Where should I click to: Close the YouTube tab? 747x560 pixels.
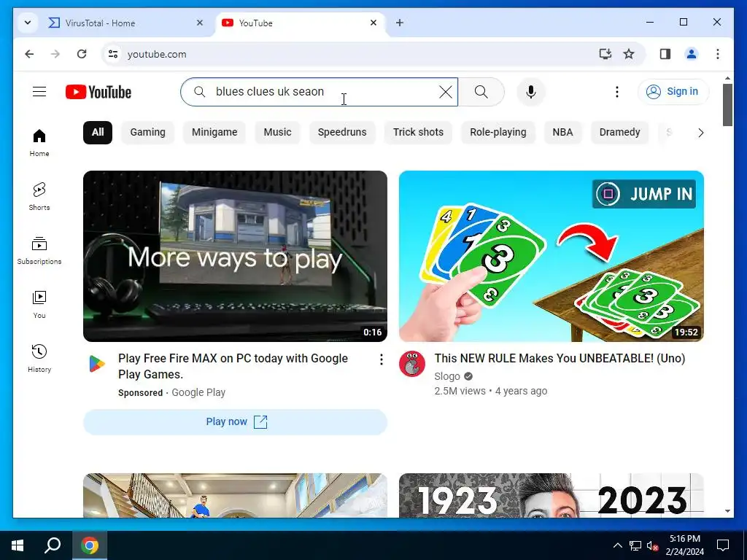coord(373,23)
